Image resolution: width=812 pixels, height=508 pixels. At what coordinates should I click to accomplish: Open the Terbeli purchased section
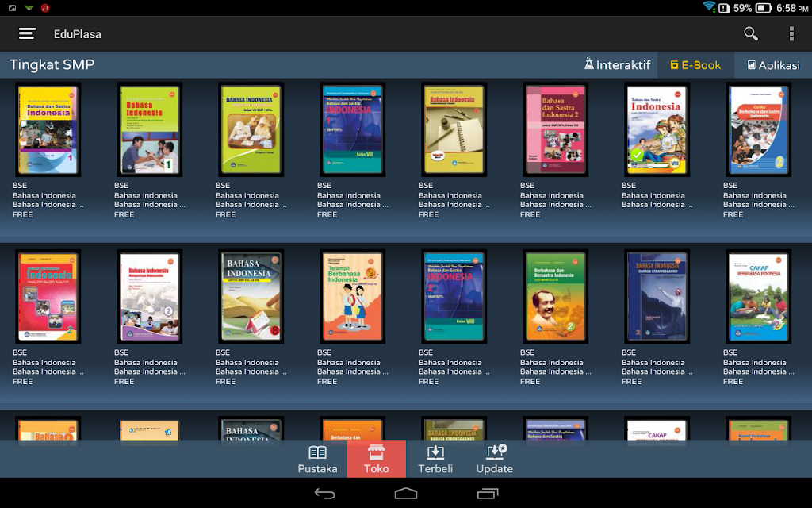pos(435,460)
